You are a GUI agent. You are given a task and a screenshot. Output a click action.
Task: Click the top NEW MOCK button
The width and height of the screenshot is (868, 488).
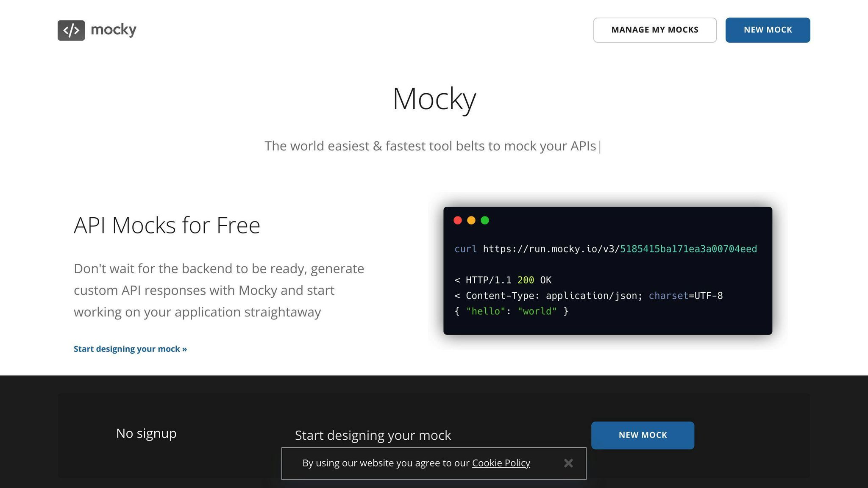tap(768, 30)
